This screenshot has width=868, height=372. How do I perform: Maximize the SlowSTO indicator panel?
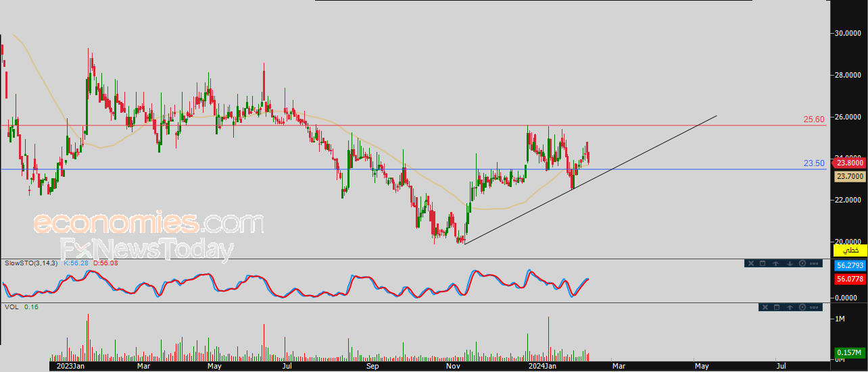(x=763, y=263)
